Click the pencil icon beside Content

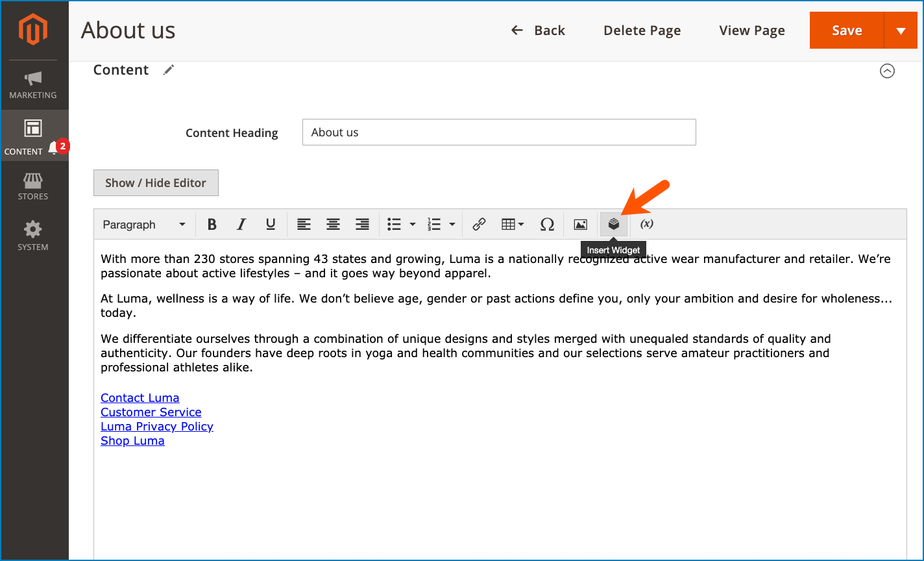click(169, 69)
